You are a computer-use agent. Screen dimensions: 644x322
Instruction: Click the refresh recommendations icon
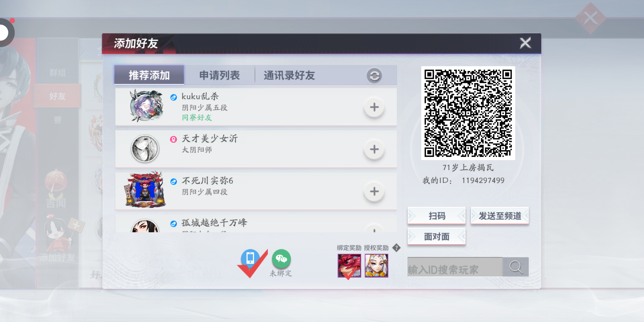coord(374,75)
